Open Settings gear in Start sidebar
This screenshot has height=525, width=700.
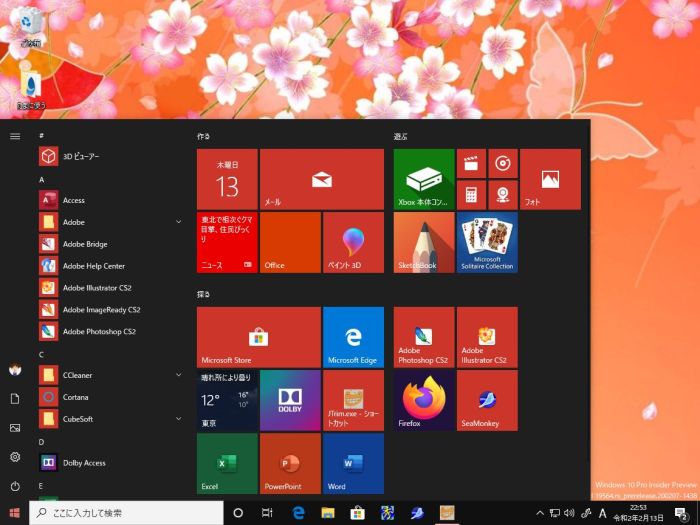[15, 457]
